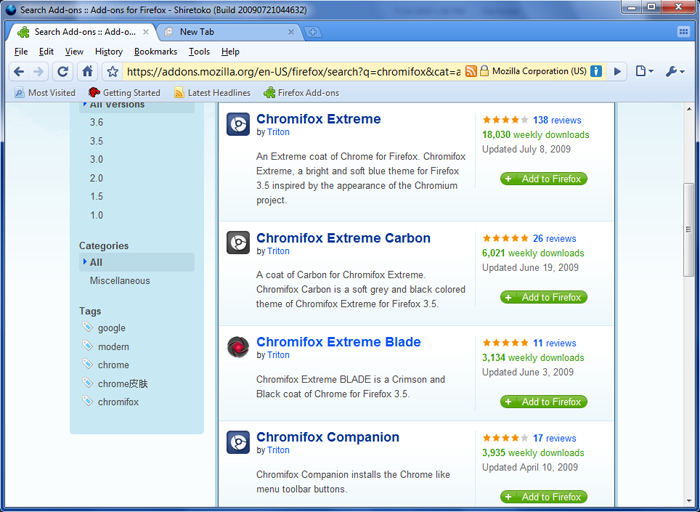Add Chromifox Extreme Carbon to Firefox

pos(543,297)
